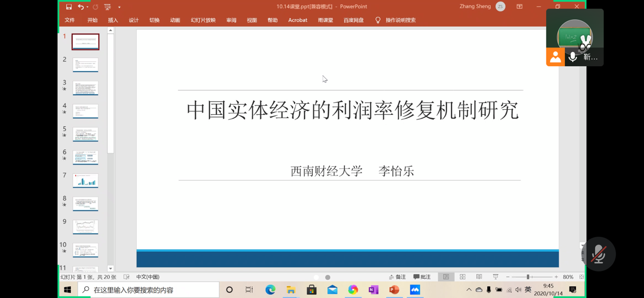Click the 操作说明搜索 search box
644x298 pixels.
tap(400, 20)
